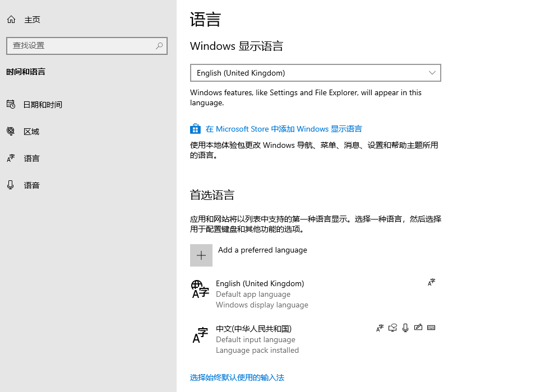Click the Microsoft Store lock icon
This screenshot has height=392, width=545.
coord(195,128)
